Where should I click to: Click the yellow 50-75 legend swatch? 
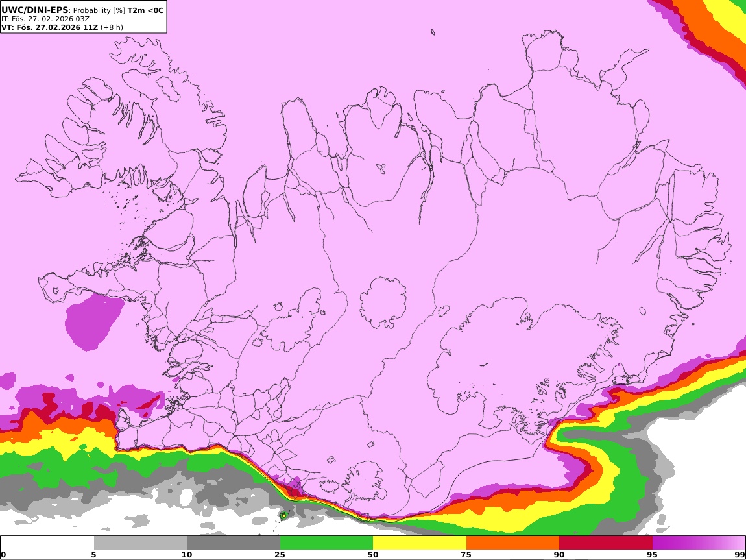420,543
